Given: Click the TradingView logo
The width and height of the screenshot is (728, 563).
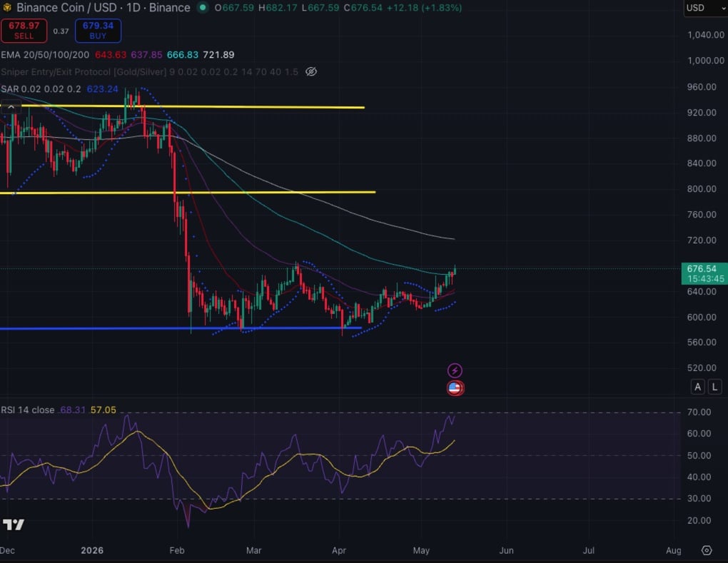Looking at the screenshot, I should (14, 525).
